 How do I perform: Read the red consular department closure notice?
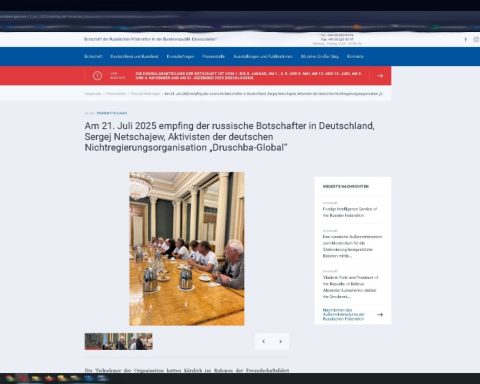248,76
